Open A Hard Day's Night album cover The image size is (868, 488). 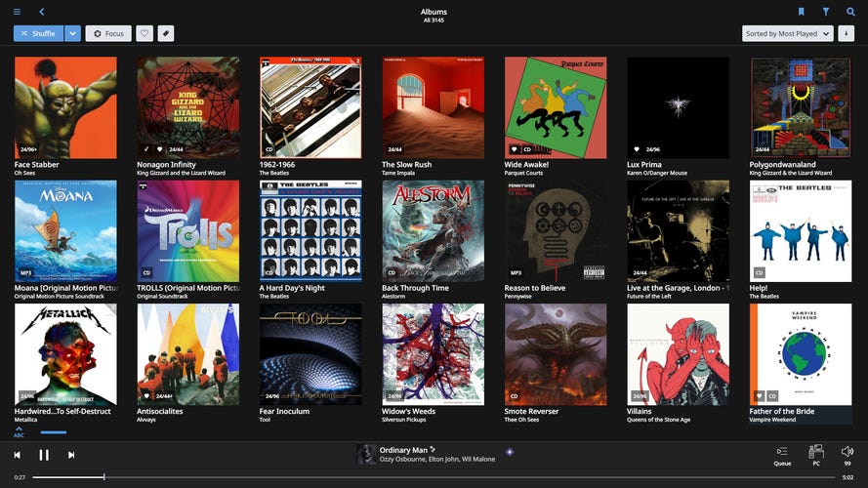coord(310,231)
